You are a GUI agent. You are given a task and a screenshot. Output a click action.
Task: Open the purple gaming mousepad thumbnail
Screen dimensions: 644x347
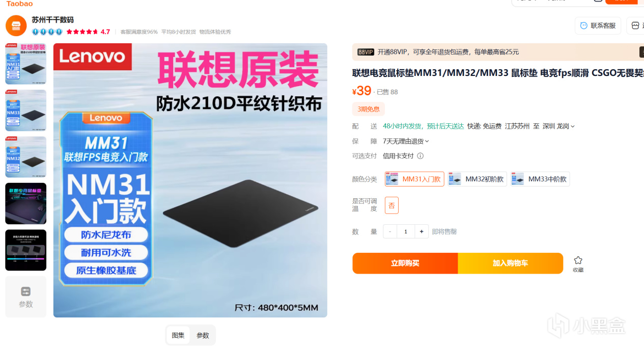point(25,204)
